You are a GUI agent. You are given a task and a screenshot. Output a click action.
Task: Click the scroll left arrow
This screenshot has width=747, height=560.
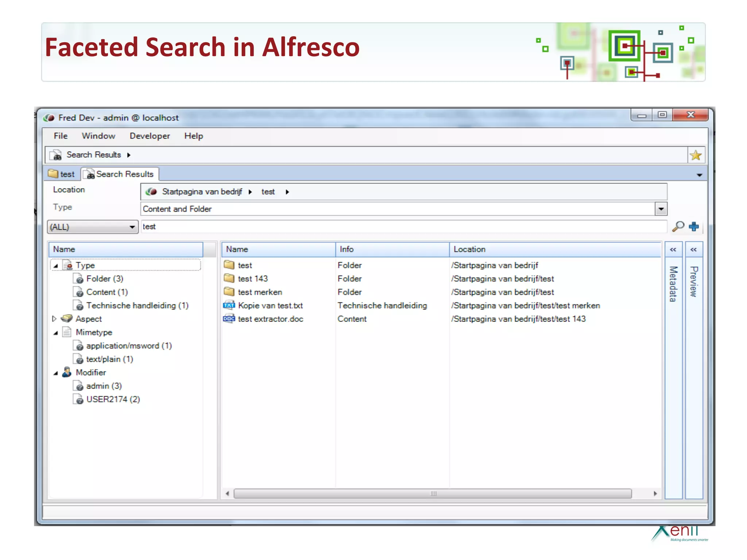pyautogui.click(x=227, y=494)
